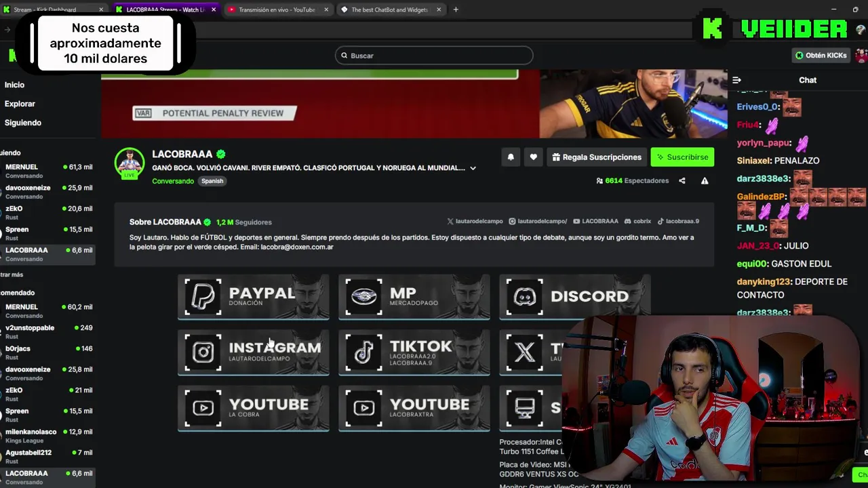This screenshot has width=868, height=488.
Task: Click the Discord cobrix social link
Action: coord(637,221)
